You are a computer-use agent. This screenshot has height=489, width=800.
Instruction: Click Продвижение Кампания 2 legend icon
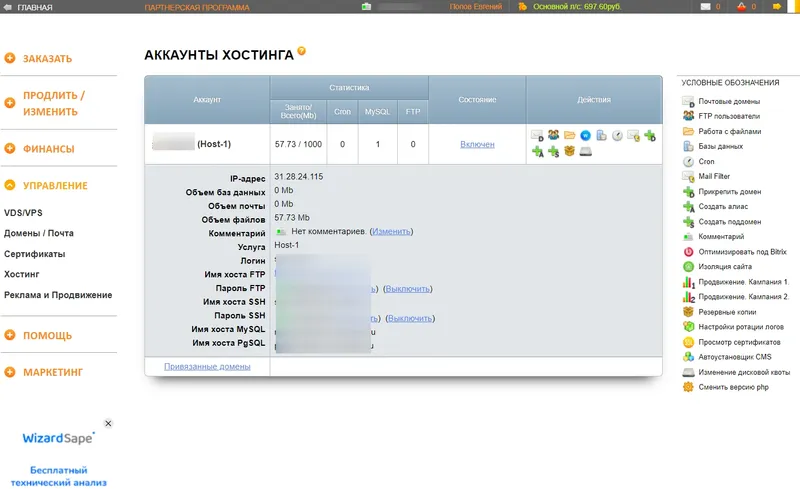tap(689, 297)
